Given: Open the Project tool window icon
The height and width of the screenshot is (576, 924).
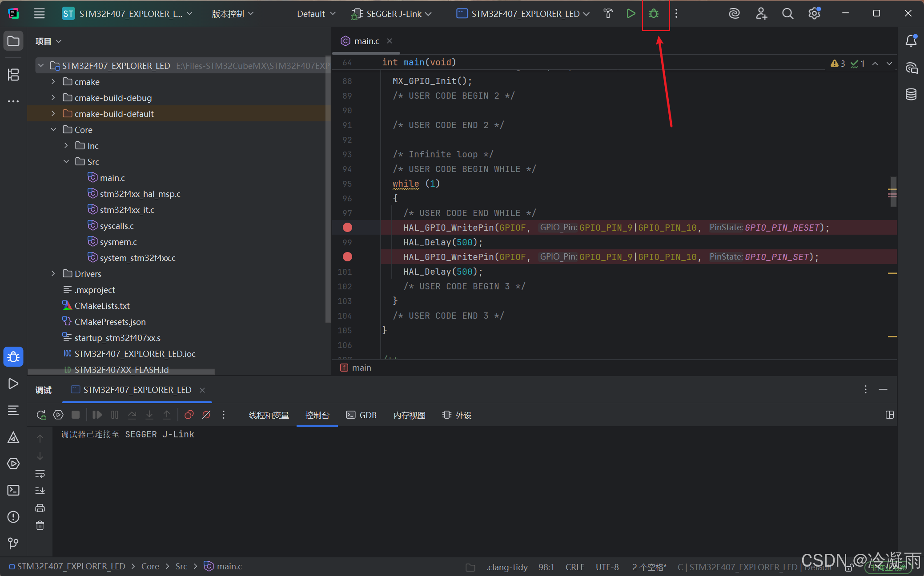Looking at the screenshot, I should tap(13, 41).
